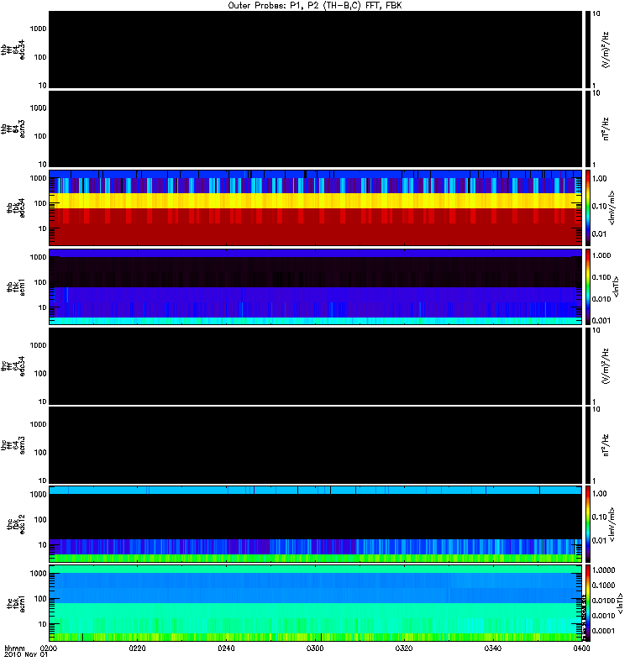630x672 pixels.
Task: Click the 0.0001 color scale value
Action: tap(603, 631)
